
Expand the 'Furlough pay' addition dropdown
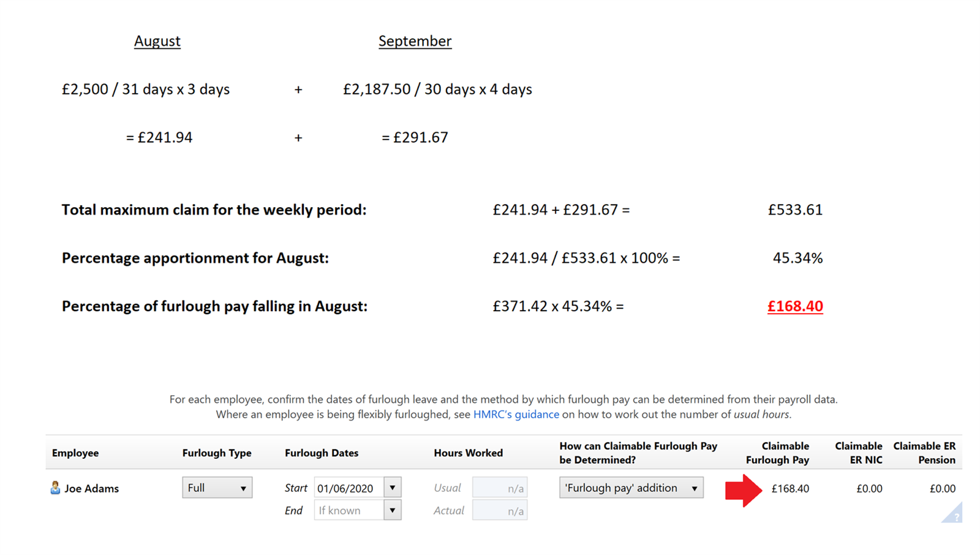coord(631,488)
